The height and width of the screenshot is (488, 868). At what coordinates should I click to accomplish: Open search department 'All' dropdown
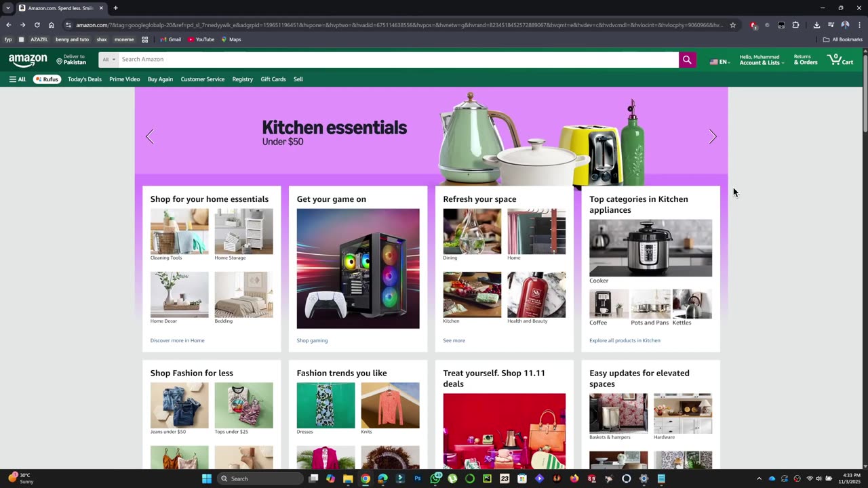point(108,60)
